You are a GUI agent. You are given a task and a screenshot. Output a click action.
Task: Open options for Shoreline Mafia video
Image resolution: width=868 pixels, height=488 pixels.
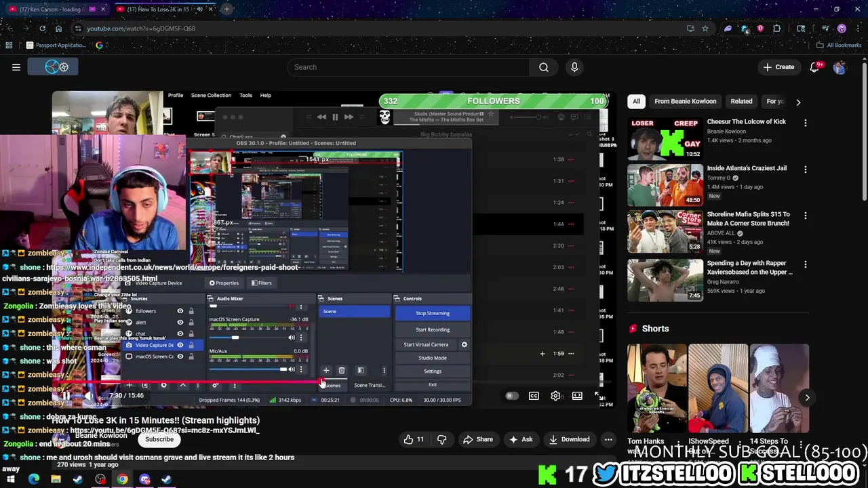pyautogui.click(x=805, y=216)
